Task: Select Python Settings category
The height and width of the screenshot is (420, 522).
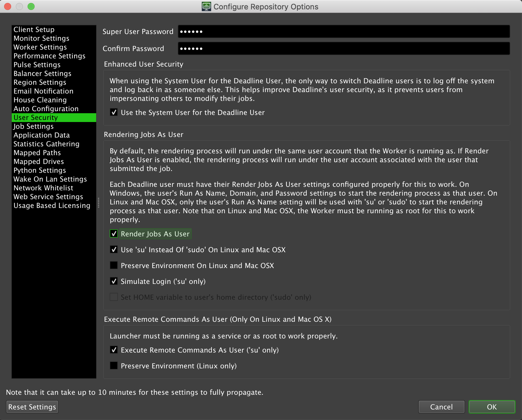Action: point(54,170)
